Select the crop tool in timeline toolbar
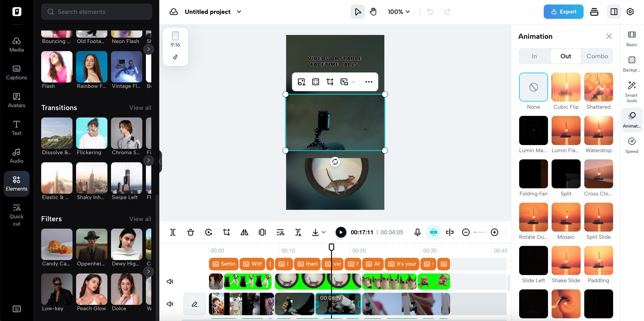This screenshot has height=321, width=644. (x=226, y=232)
